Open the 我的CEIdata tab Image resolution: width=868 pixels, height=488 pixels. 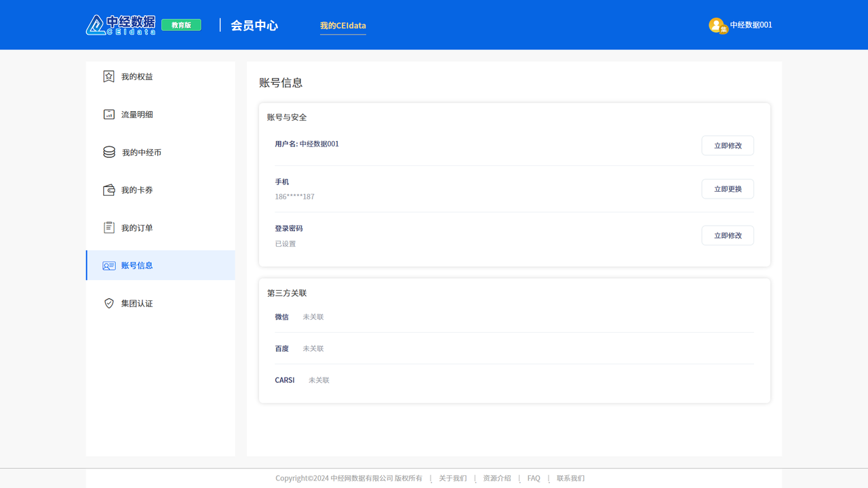(x=342, y=26)
